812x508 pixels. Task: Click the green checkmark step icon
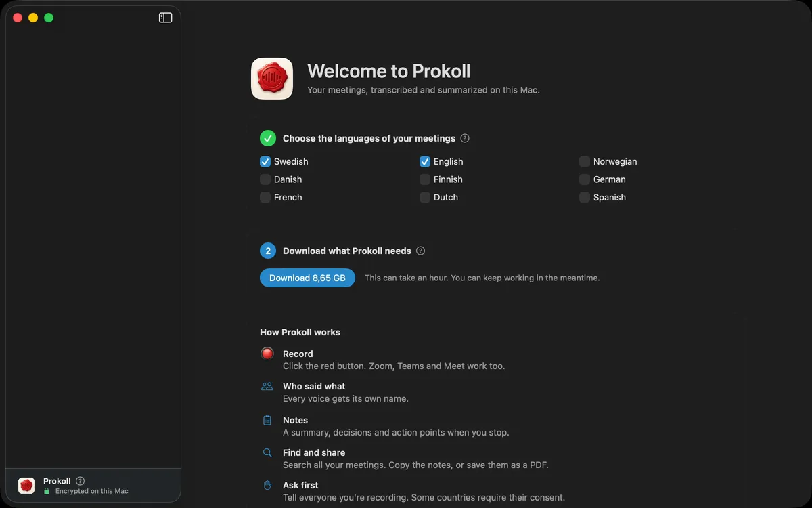268,138
